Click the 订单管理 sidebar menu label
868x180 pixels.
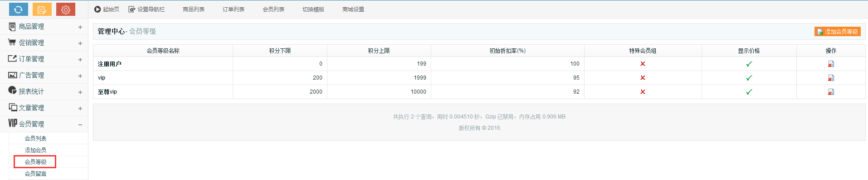[x=31, y=59]
